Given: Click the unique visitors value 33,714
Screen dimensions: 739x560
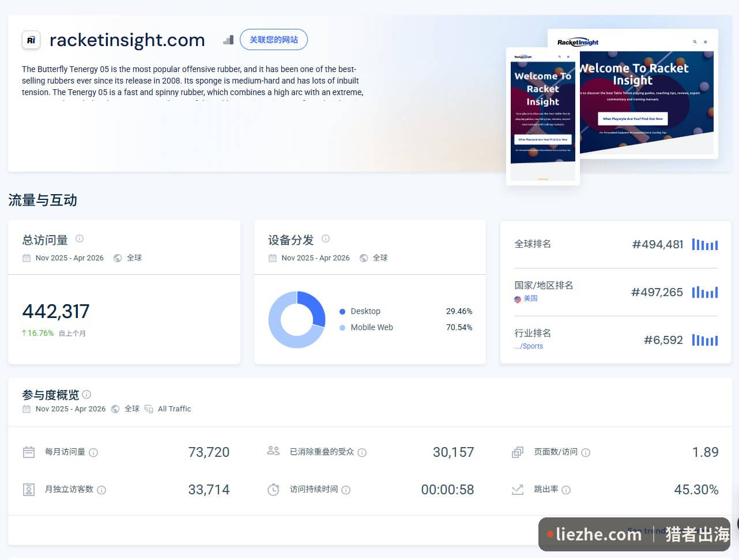Looking at the screenshot, I should (x=209, y=490).
